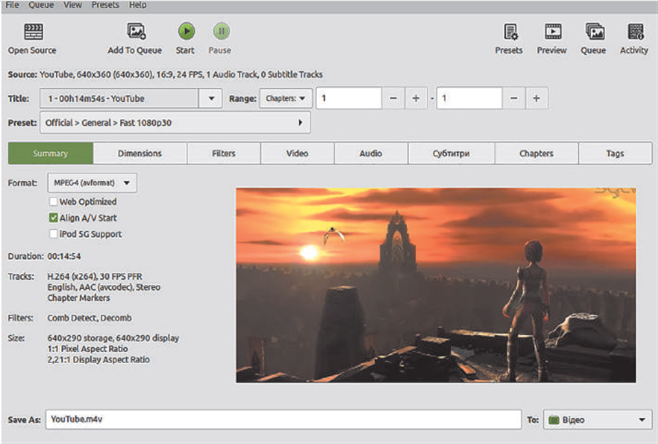Click the Pause encoding icon
The width and height of the screenshot is (658, 444).
click(220, 32)
